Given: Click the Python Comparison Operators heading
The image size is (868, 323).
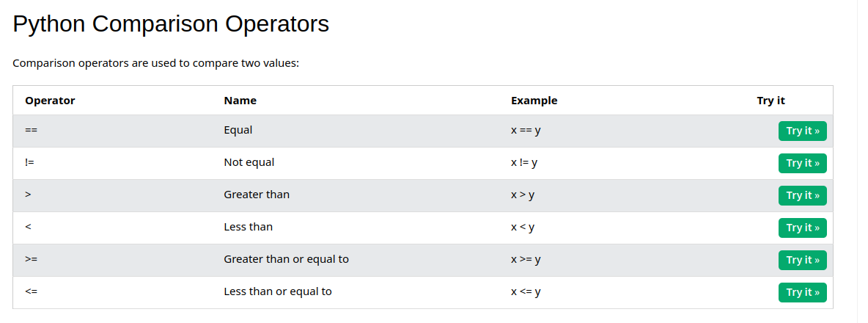Looking at the screenshot, I should 171,24.
